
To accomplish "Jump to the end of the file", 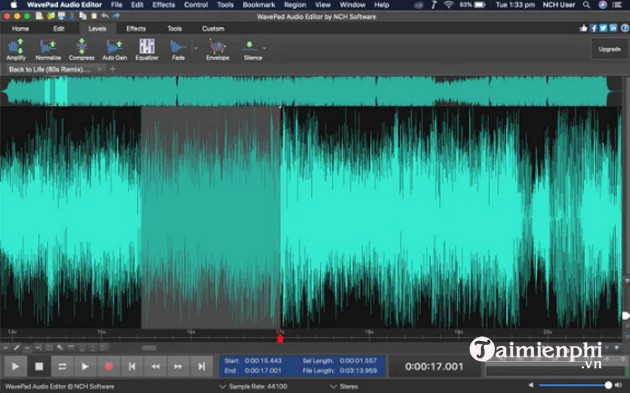I will tap(201, 366).
